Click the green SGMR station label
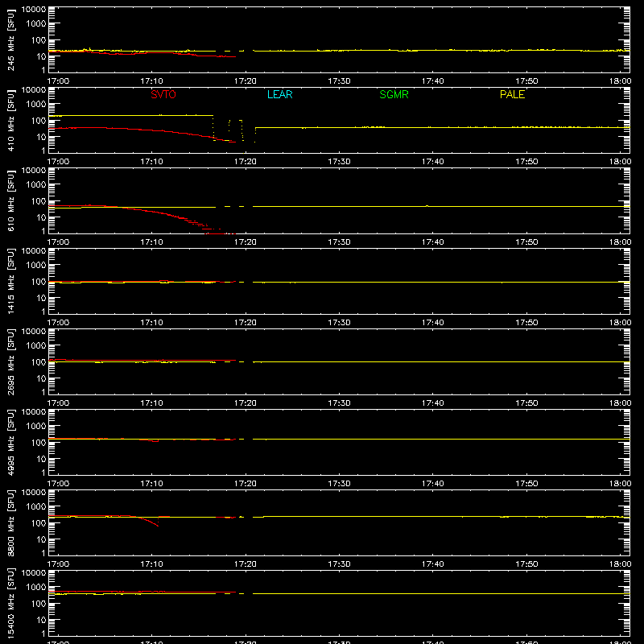 394,94
